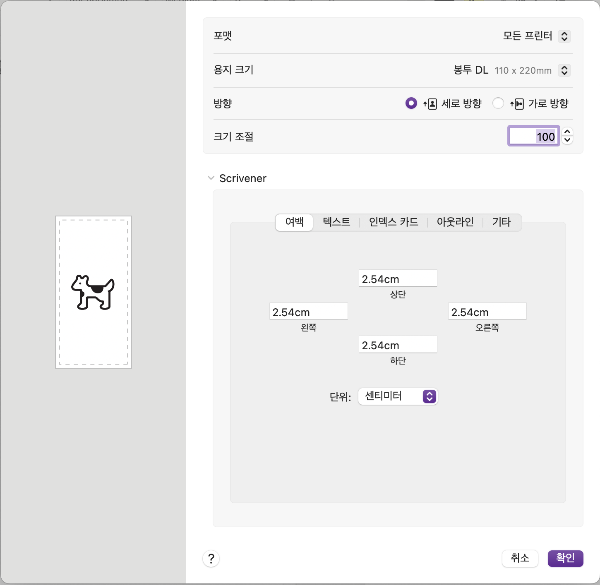Click the 모든 프린터 text

coord(527,36)
